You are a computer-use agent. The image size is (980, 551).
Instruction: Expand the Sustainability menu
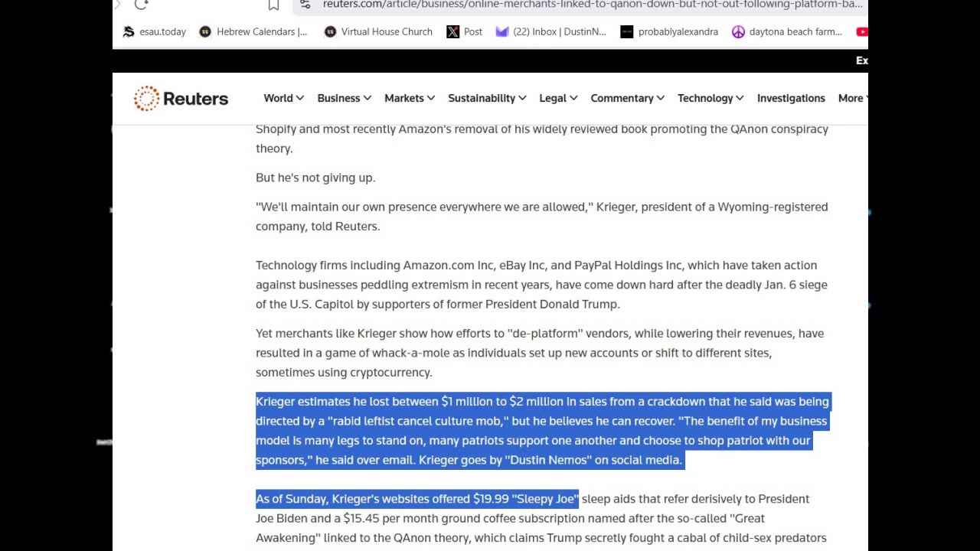(487, 98)
